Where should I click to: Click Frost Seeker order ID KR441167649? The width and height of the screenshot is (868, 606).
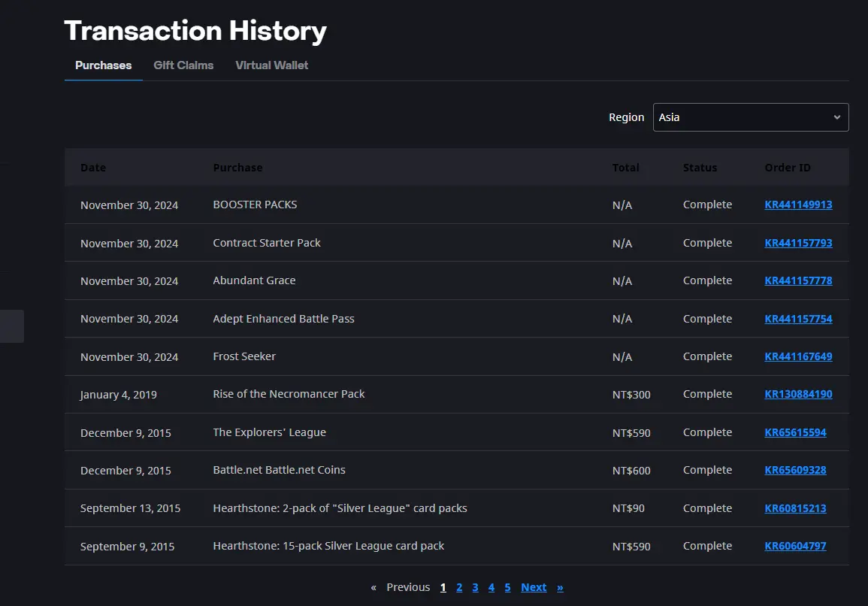click(x=798, y=356)
